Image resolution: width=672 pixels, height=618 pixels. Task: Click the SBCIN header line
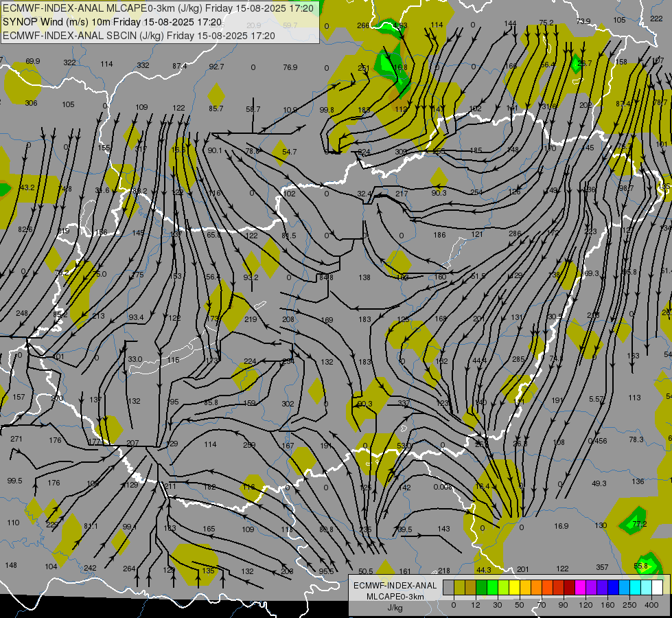(x=139, y=36)
